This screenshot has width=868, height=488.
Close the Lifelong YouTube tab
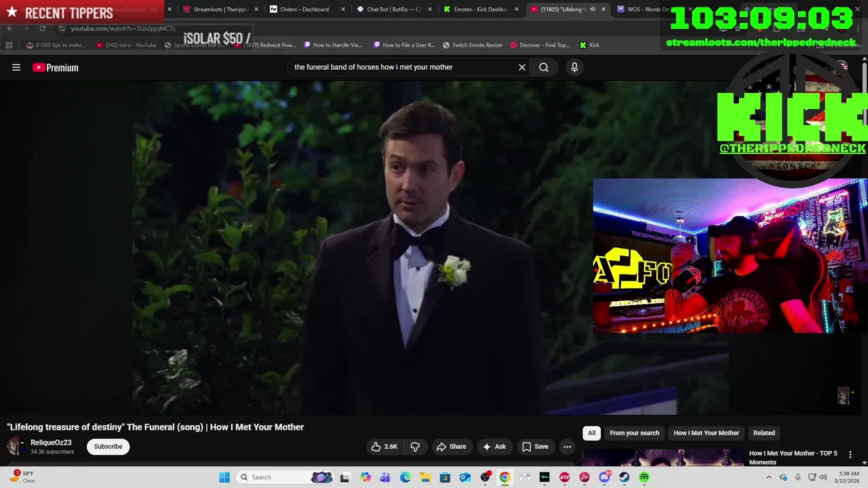604,9
